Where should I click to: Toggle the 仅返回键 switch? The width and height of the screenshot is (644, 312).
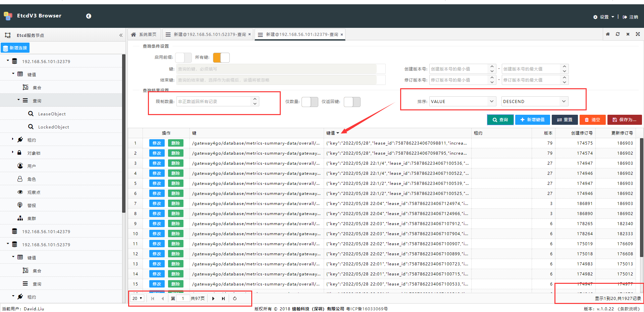[x=352, y=102]
